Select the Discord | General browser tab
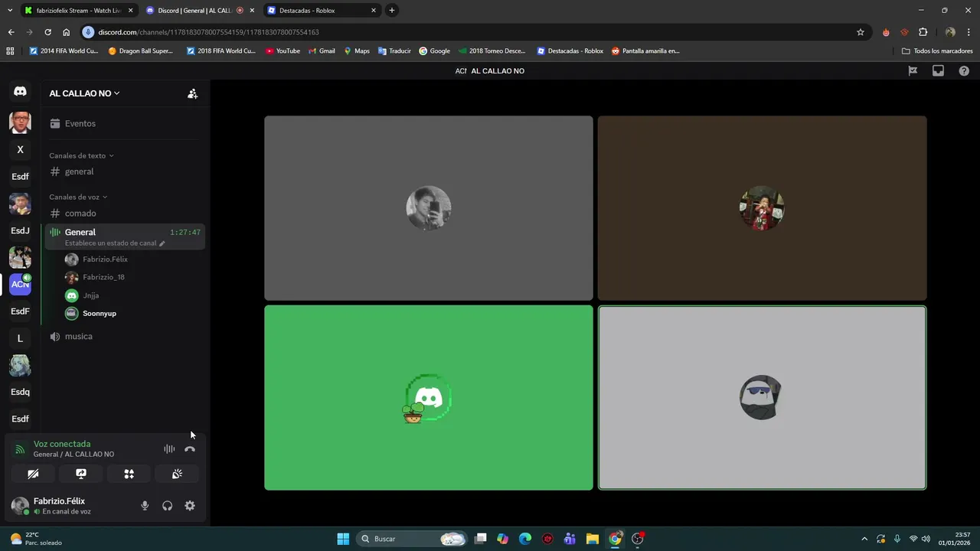The image size is (980, 551). tap(200, 11)
